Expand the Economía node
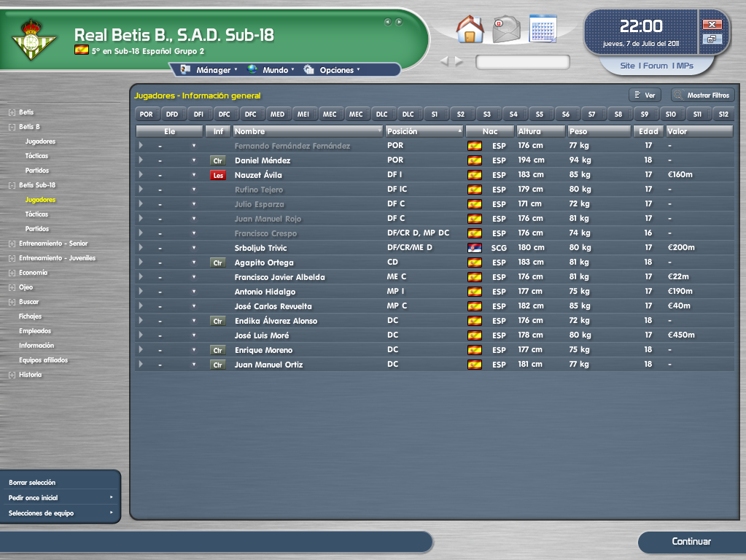The width and height of the screenshot is (746, 560). tap(12, 273)
